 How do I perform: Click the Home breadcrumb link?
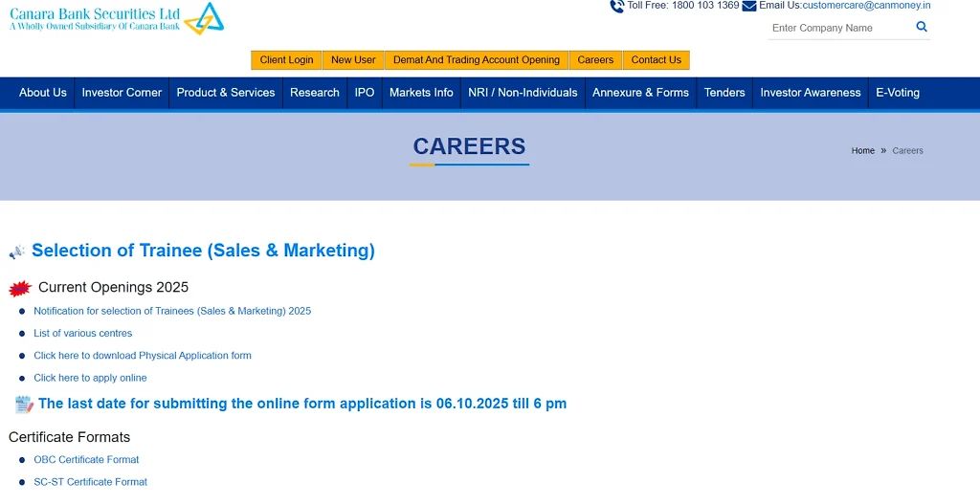(x=862, y=150)
